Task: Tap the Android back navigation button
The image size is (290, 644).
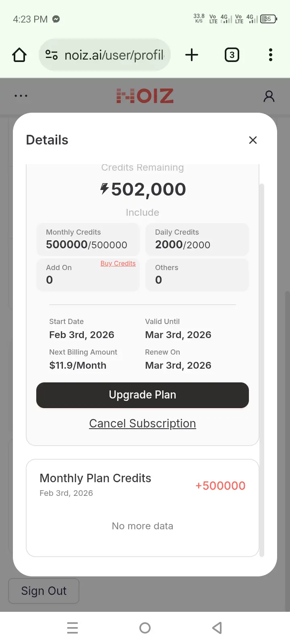Action: click(217, 628)
